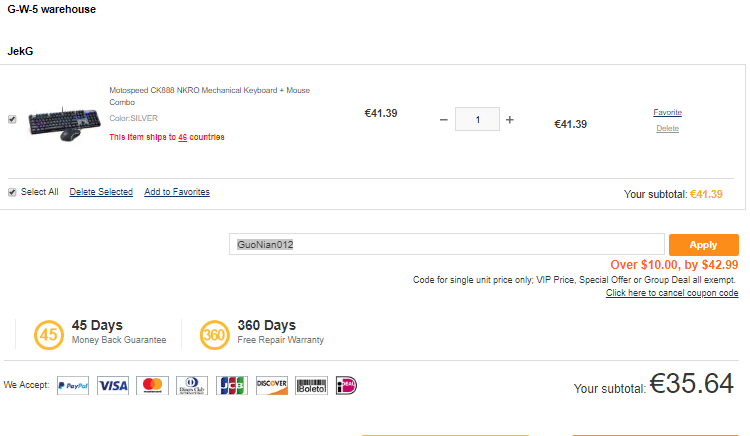Click the coupon code input field
Image resolution: width=750 pixels, height=436 pixels.
coord(447,244)
